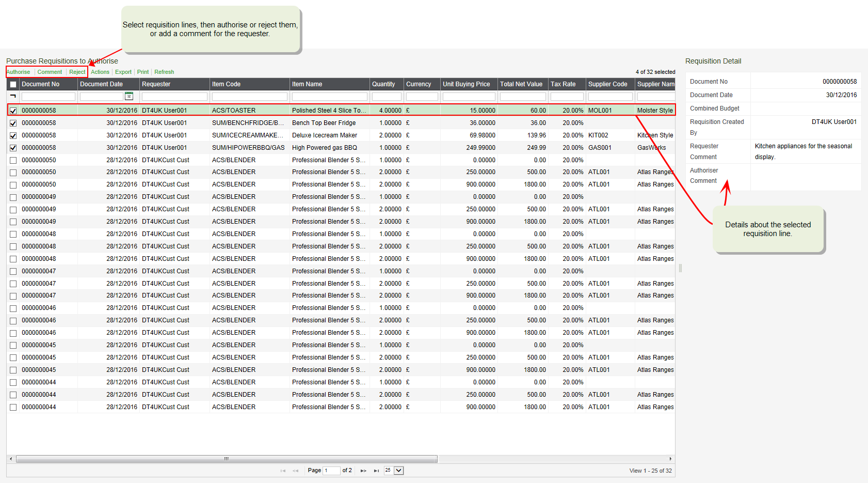
Task: Uncheck the ACS/TOASTER requisition line
Action: coord(13,111)
